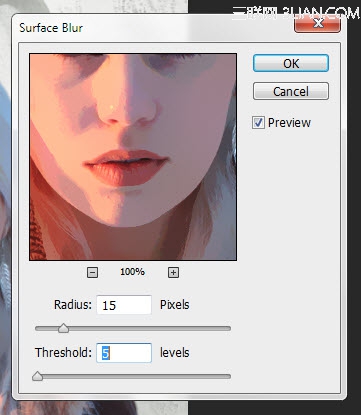Click the Radius label
361x415 pixels.
tap(73, 305)
